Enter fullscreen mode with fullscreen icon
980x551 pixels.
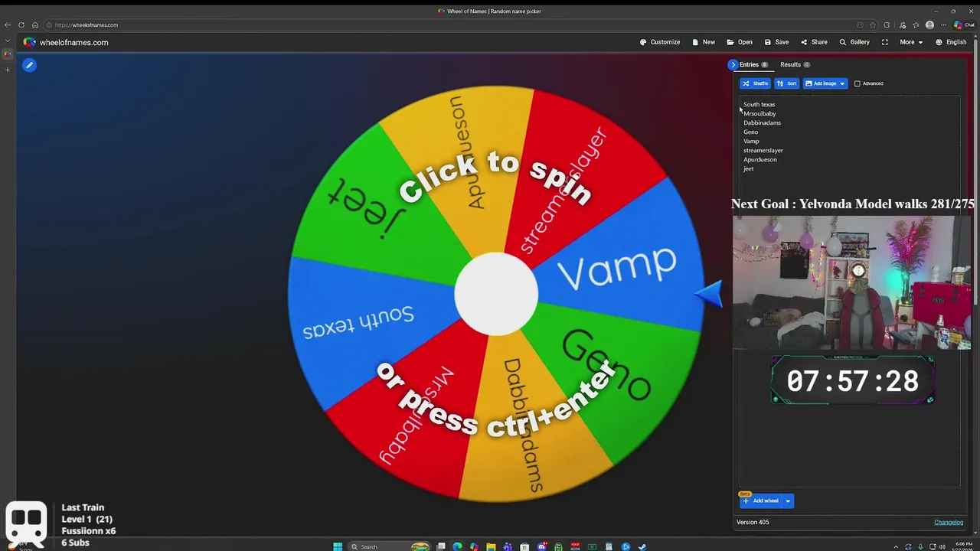pyautogui.click(x=885, y=42)
